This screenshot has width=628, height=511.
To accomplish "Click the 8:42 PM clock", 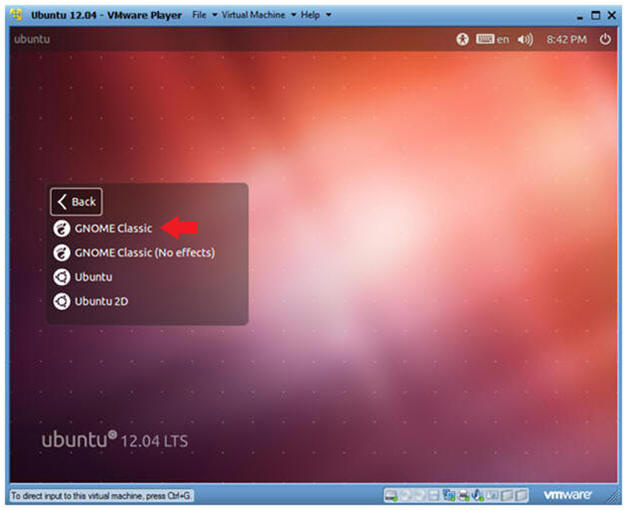I will 566,39.
